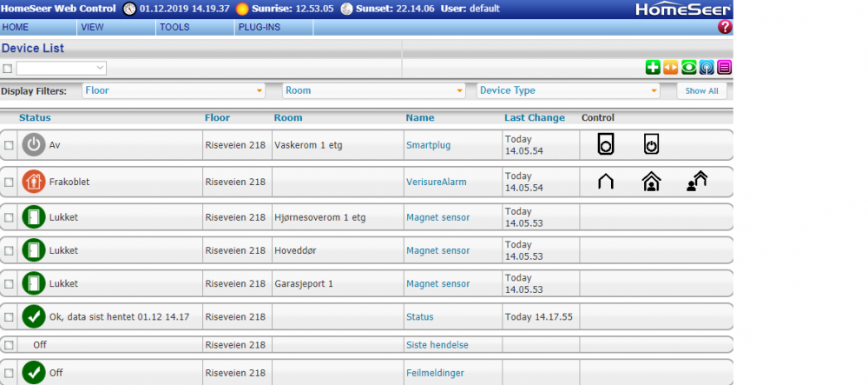Open the PLUG-INS menu
This screenshot has width=868, height=385.
click(x=259, y=28)
